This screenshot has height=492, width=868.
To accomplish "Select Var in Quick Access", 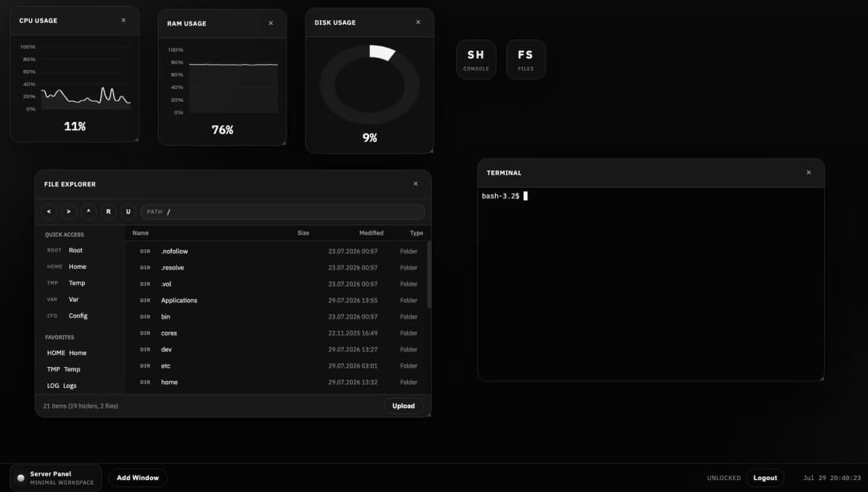I will click(x=80, y=299).
